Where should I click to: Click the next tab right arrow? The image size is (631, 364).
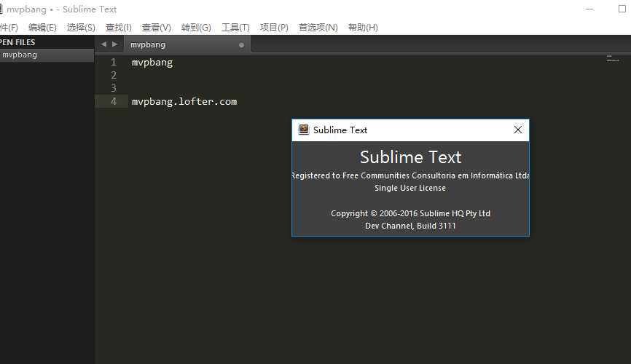[114, 44]
